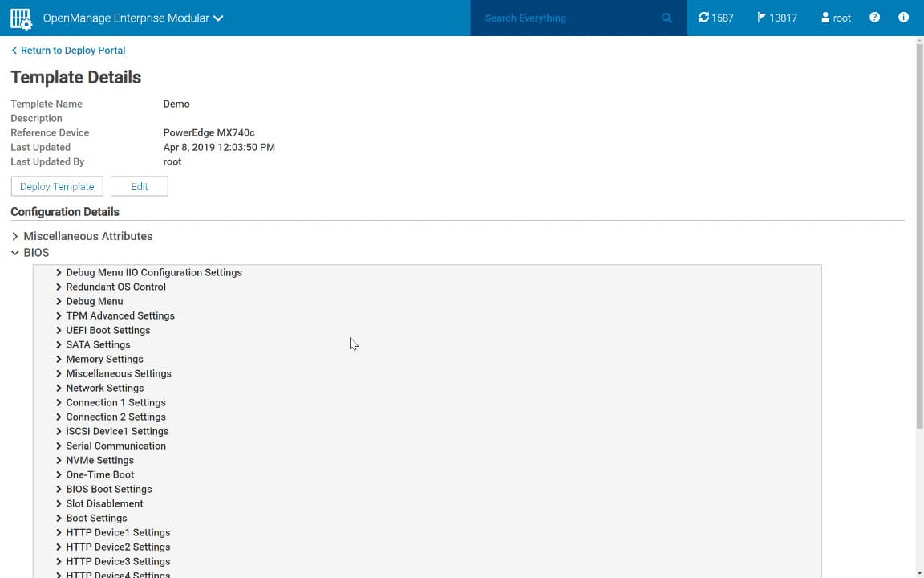Expand SATA Settings
The width and height of the screenshot is (924, 578).
tap(92, 345)
